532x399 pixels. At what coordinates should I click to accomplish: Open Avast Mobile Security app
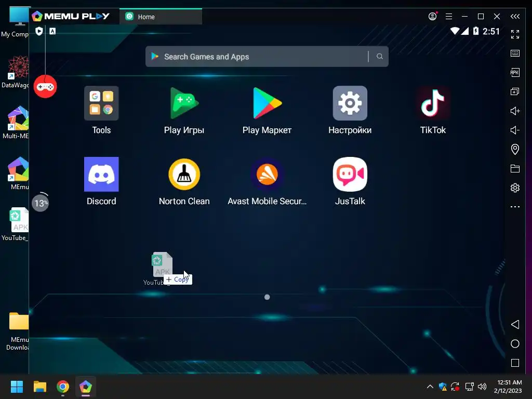(x=267, y=174)
